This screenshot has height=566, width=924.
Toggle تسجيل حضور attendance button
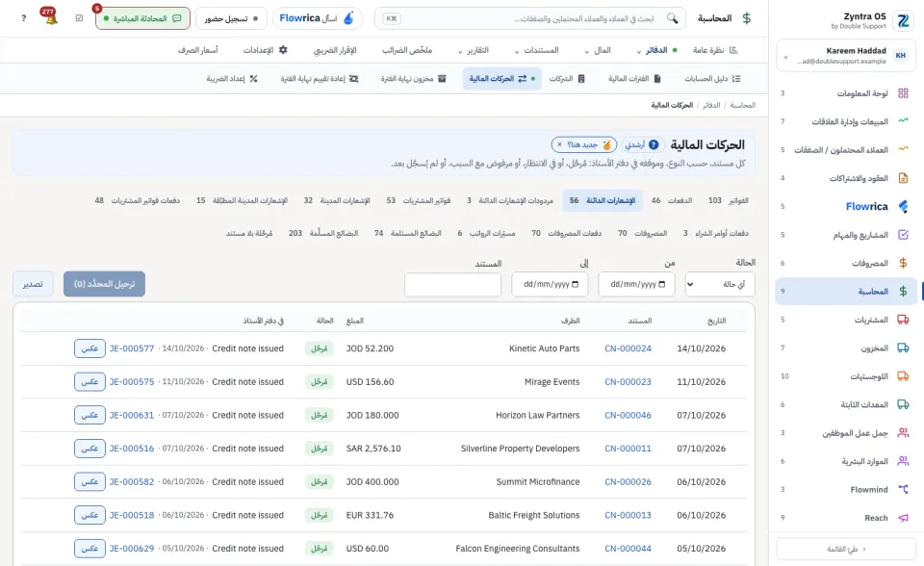click(231, 18)
